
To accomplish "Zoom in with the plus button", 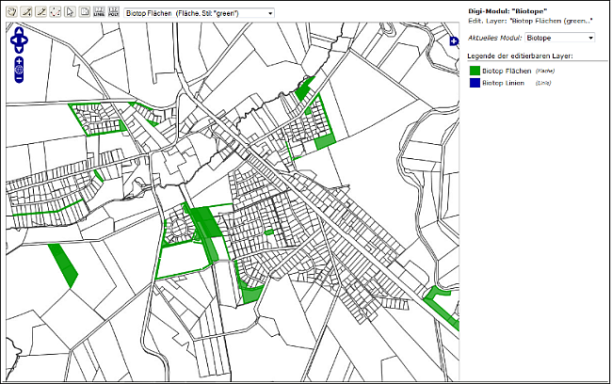I will 19,61.
